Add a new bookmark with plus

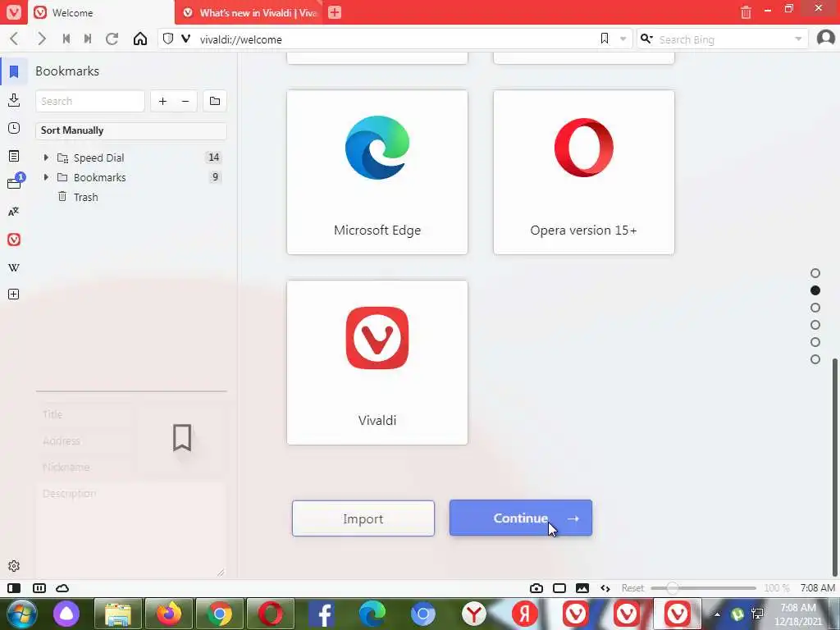163,101
